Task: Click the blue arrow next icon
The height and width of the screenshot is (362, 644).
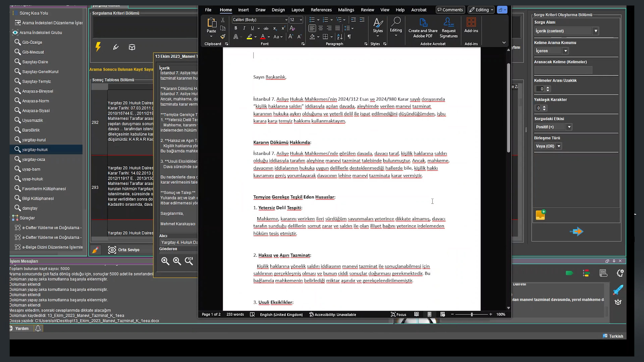Action: pos(577,232)
